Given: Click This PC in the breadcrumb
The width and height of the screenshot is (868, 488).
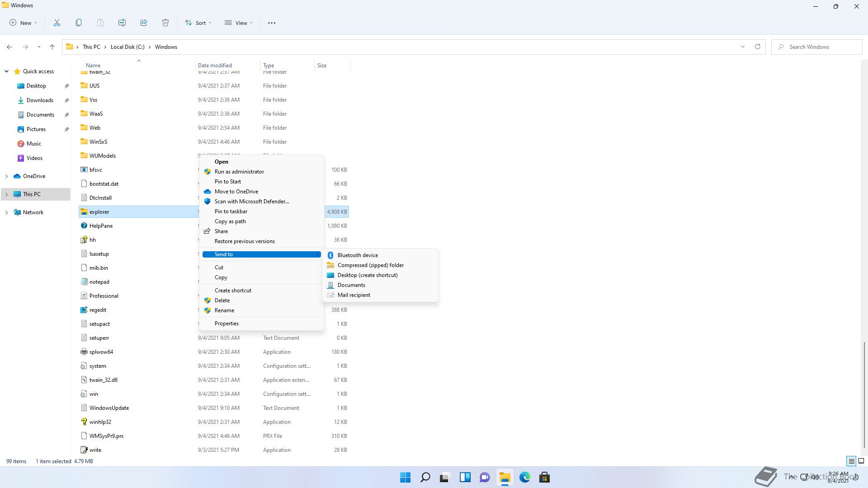Looking at the screenshot, I should tap(91, 47).
